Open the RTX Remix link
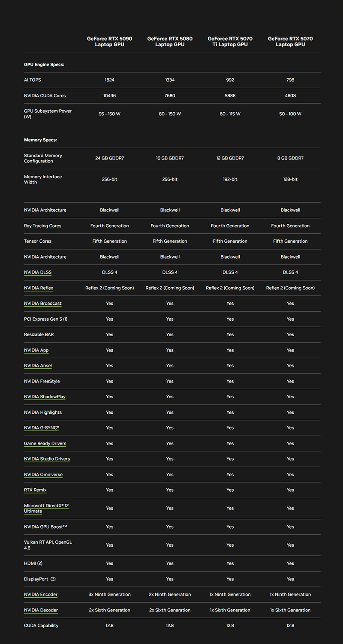 coord(35,490)
